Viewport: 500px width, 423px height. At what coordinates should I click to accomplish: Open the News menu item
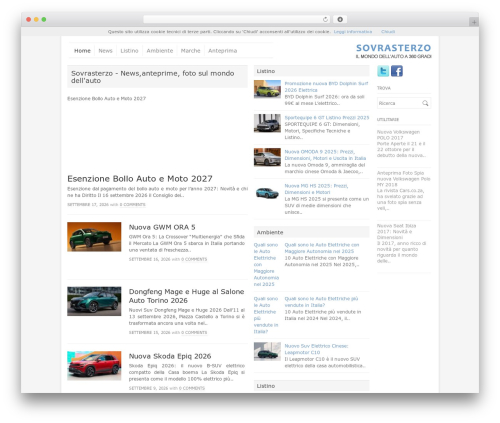click(105, 51)
